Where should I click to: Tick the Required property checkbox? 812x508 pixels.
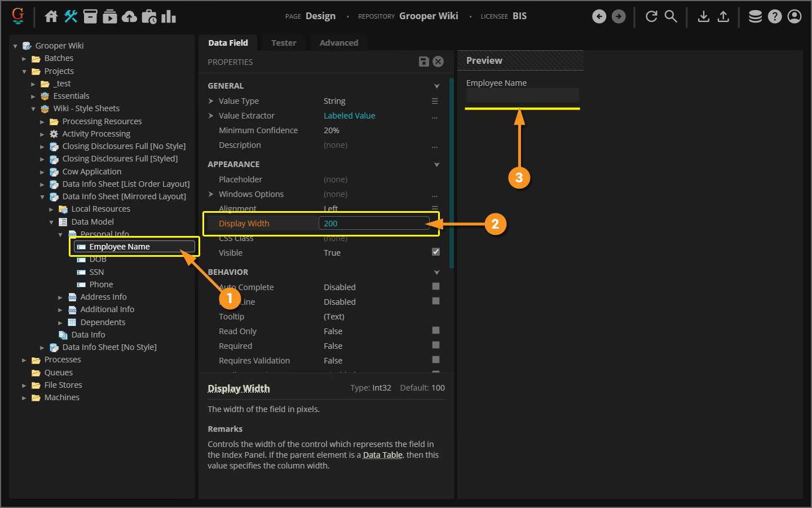(436, 345)
